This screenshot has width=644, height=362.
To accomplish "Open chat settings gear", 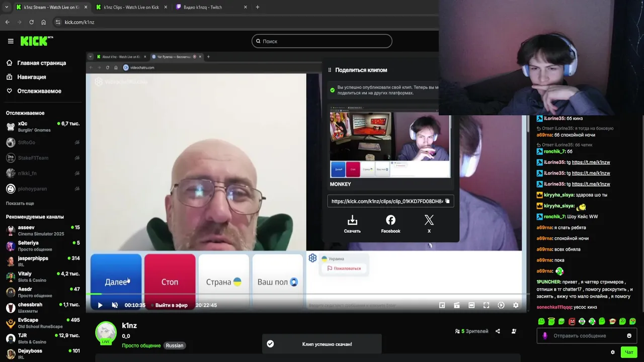I will click(x=612, y=352).
